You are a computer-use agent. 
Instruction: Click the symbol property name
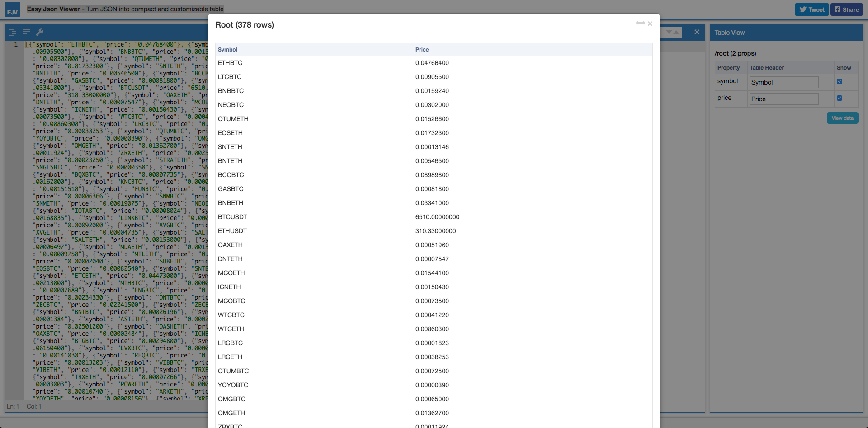727,81
